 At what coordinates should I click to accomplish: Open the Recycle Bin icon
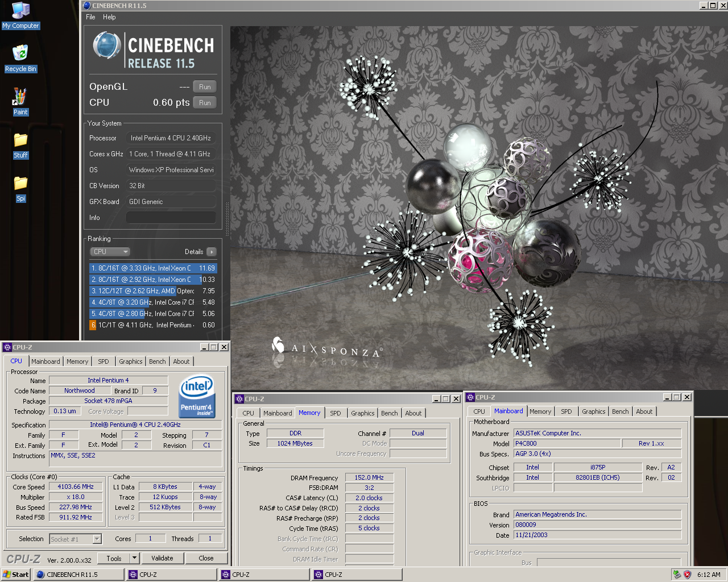[x=20, y=59]
